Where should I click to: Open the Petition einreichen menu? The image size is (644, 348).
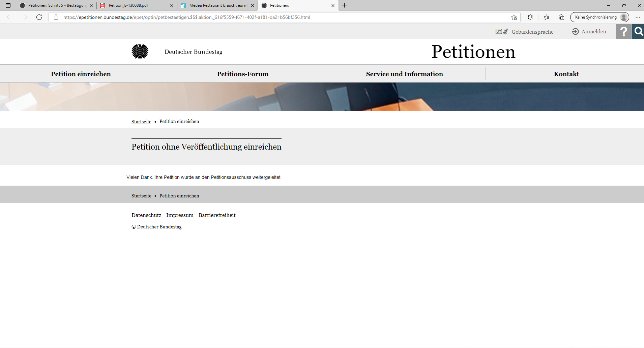tap(81, 74)
